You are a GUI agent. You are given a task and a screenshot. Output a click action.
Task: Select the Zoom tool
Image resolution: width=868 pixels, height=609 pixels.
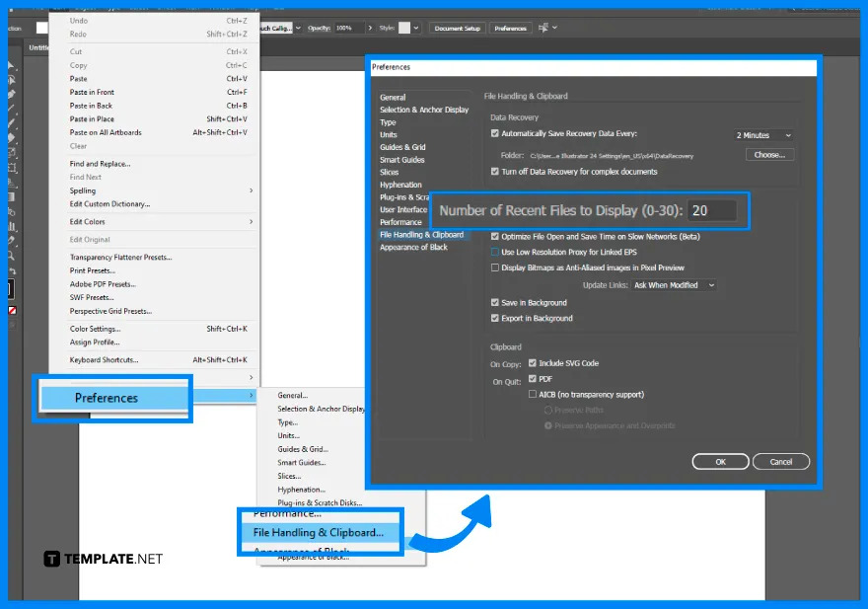pos(9,258)
